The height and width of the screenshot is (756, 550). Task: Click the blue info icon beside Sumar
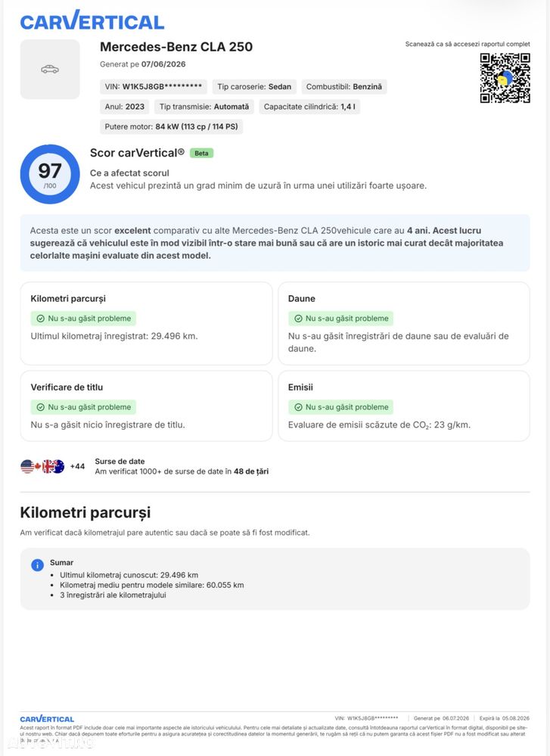[37, 565]
